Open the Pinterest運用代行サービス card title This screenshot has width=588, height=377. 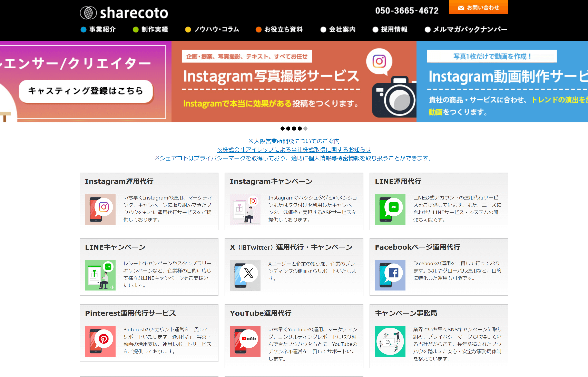coord(130,313)
